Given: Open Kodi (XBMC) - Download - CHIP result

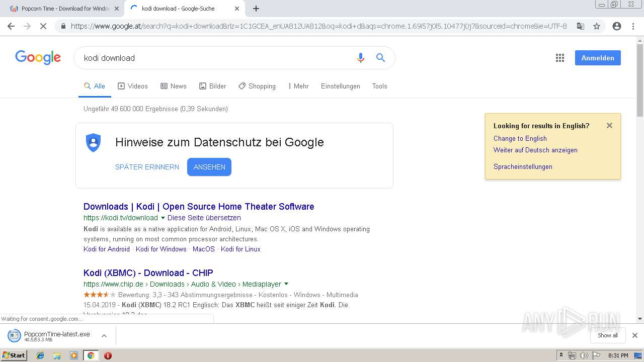Looking at the screenshot, I should click(148, 273).
